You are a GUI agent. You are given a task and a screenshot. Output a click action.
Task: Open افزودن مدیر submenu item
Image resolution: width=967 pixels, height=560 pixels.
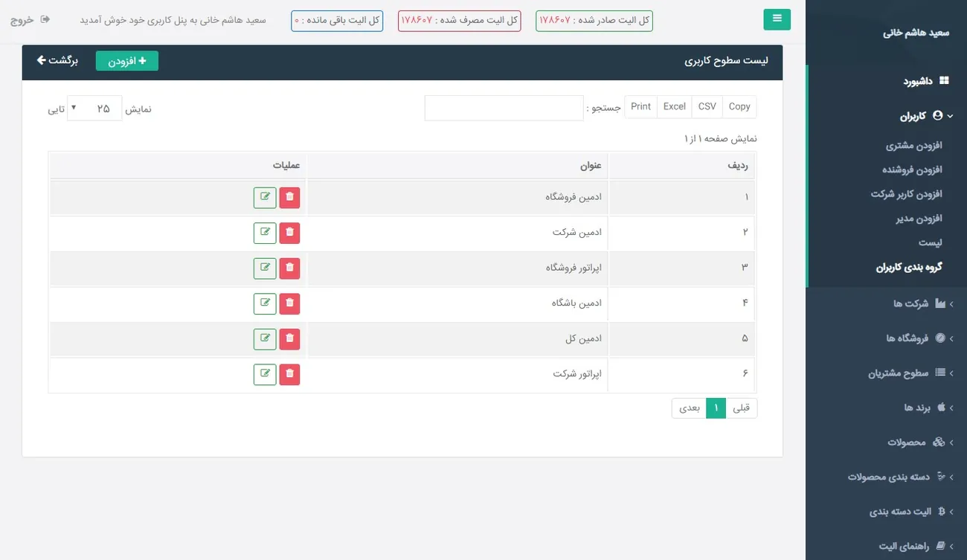point(919,219)
